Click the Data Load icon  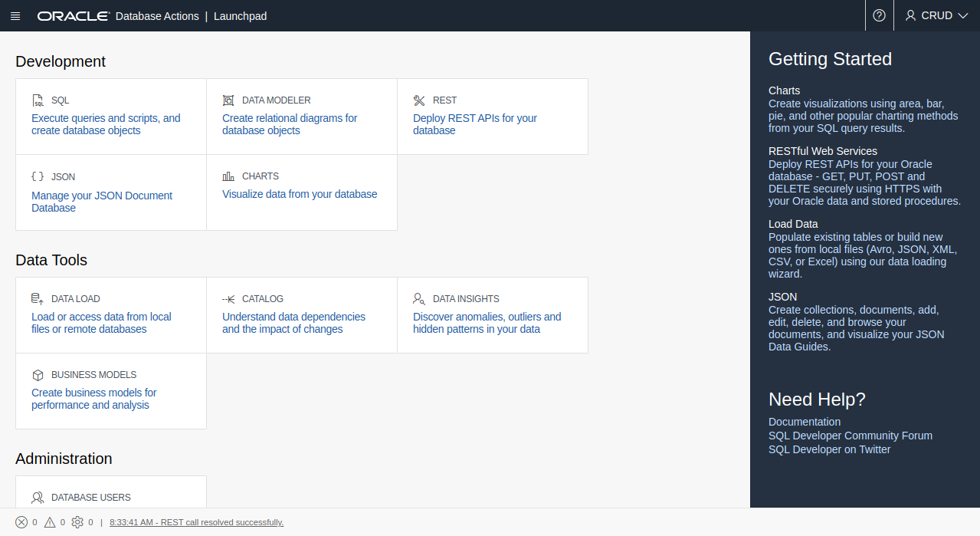(x=38, y=299)
